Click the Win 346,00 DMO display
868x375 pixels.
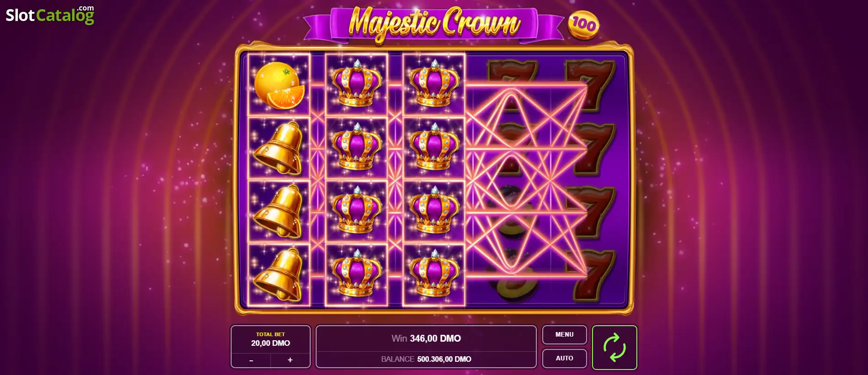426,338
